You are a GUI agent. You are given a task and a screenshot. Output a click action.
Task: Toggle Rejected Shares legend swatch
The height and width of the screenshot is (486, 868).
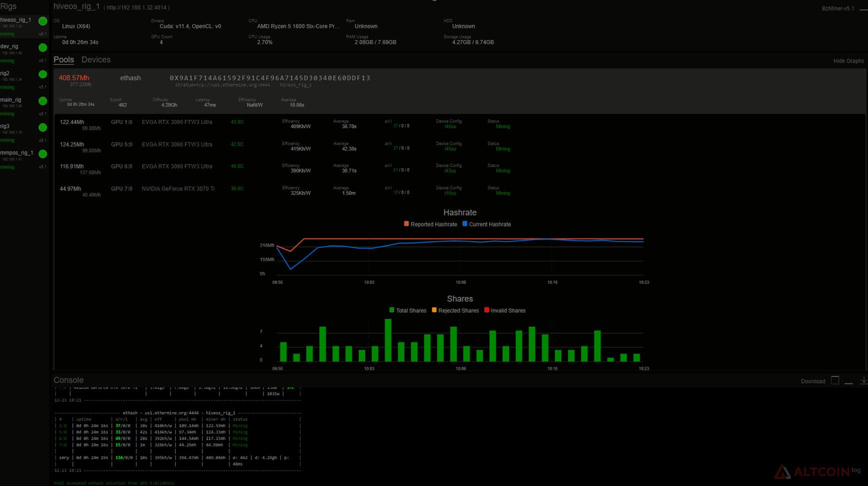(434, 310)
